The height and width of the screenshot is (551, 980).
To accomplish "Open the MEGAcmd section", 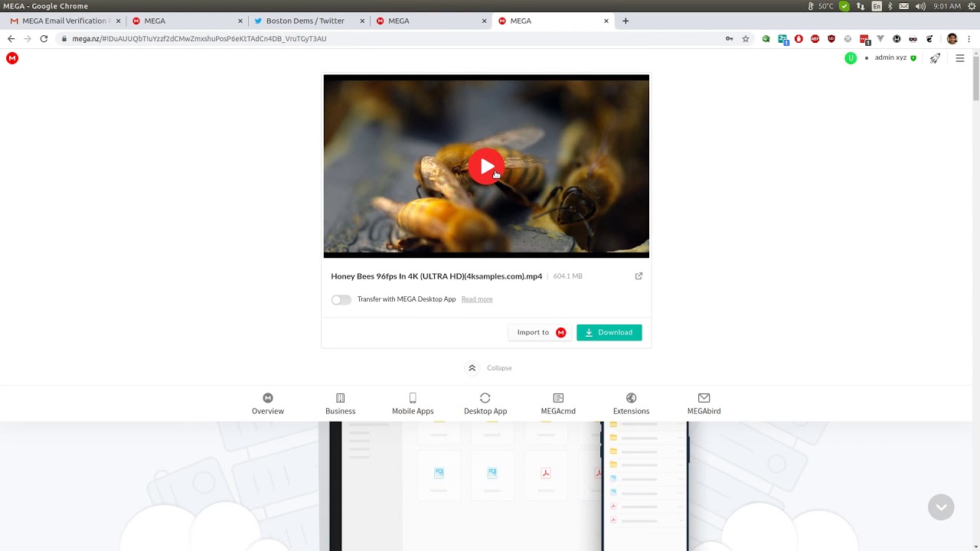I will click(x=558, y=403).
